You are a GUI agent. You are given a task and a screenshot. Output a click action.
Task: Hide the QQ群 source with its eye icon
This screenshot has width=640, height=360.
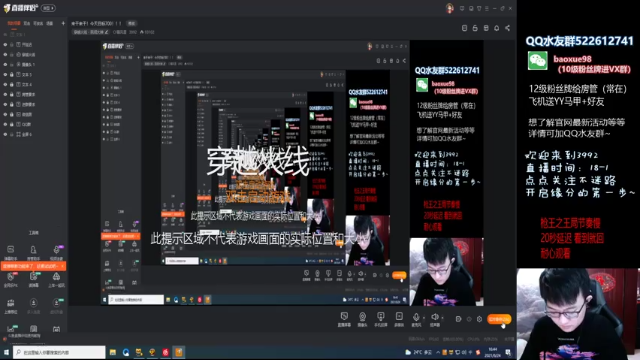pos(5,124)
